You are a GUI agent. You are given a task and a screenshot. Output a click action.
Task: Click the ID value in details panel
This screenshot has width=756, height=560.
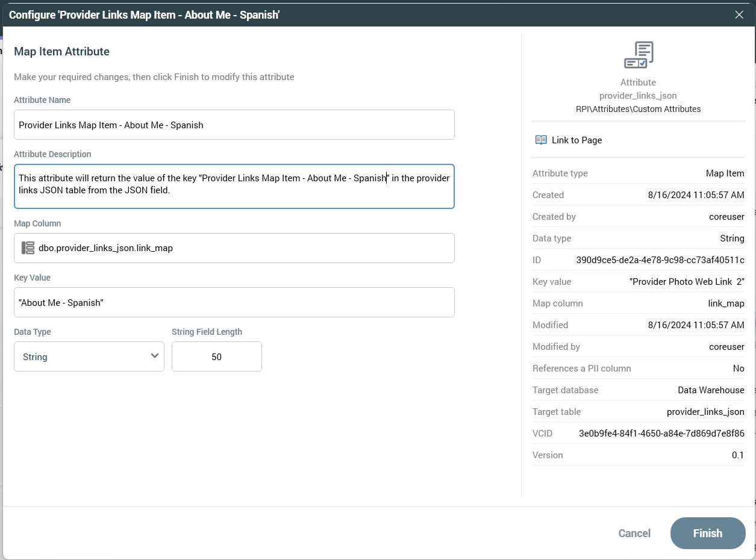coord(660,260)
